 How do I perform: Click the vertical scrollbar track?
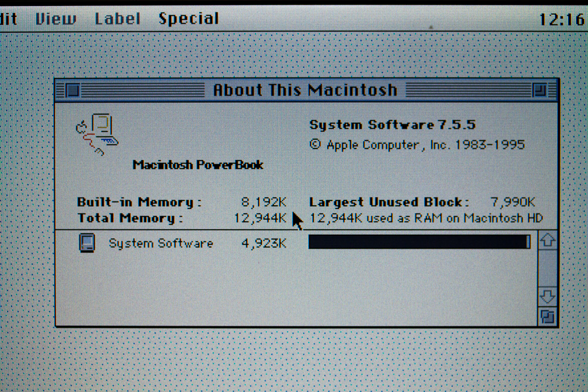(x=547, y=269)
